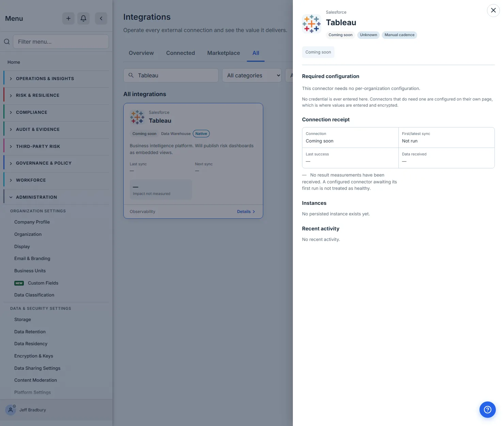Switch to the Overview tab
The image size is (504, 426).
click(141, 53)
